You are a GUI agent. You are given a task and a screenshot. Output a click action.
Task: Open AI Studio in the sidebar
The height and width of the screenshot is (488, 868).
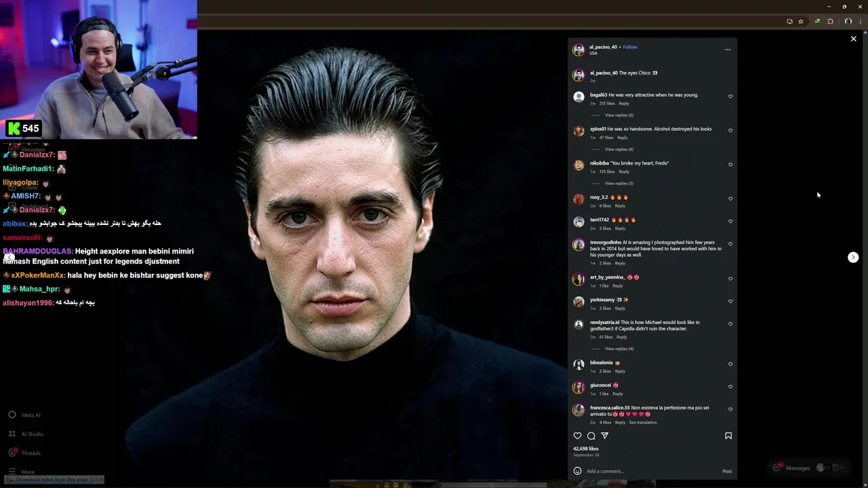[x=26, y=434]
